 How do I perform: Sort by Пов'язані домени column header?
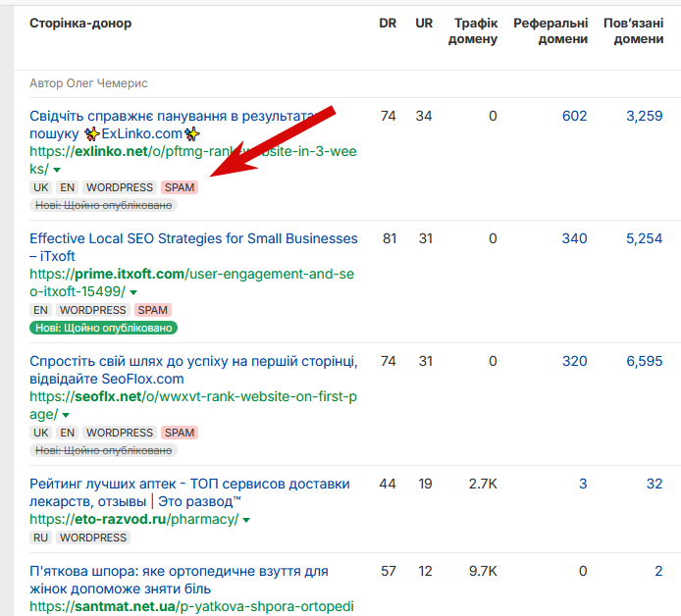coord(633,30)
